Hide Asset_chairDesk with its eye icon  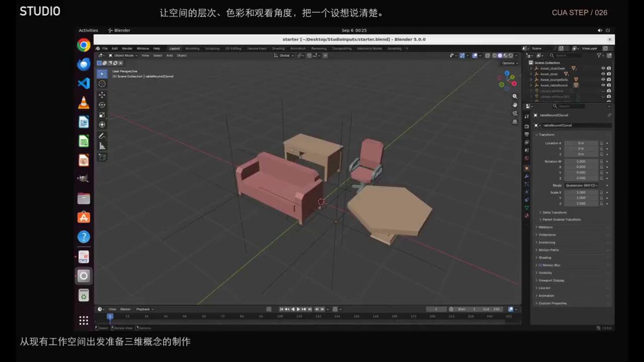point(603,68)
